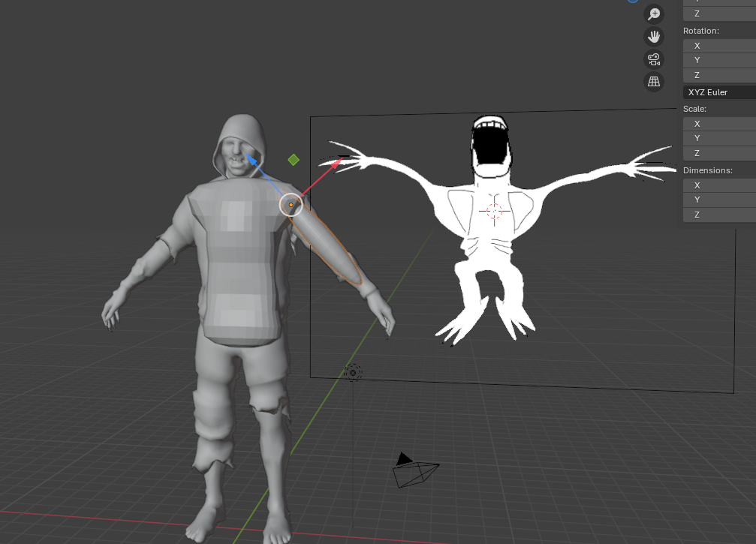The width and height of the screenshot is (756, 544).
Task: Click the Scale Y field
Action: [718, 138]
